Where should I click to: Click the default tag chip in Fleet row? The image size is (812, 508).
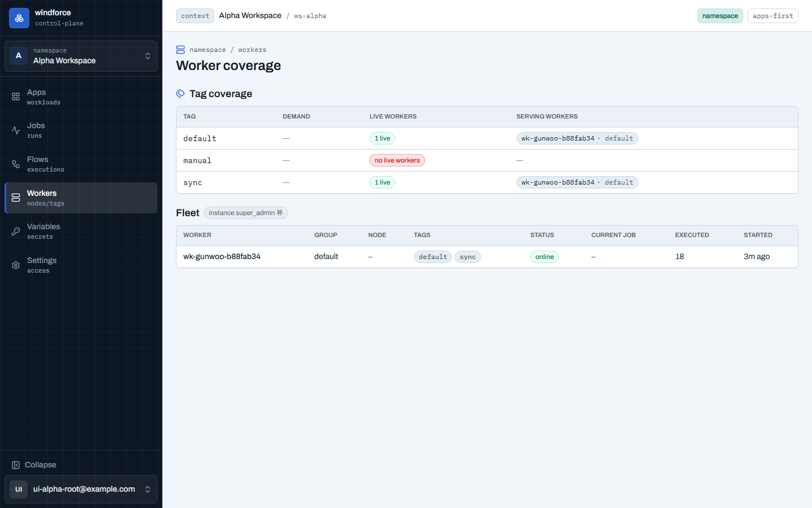point(433,257)
